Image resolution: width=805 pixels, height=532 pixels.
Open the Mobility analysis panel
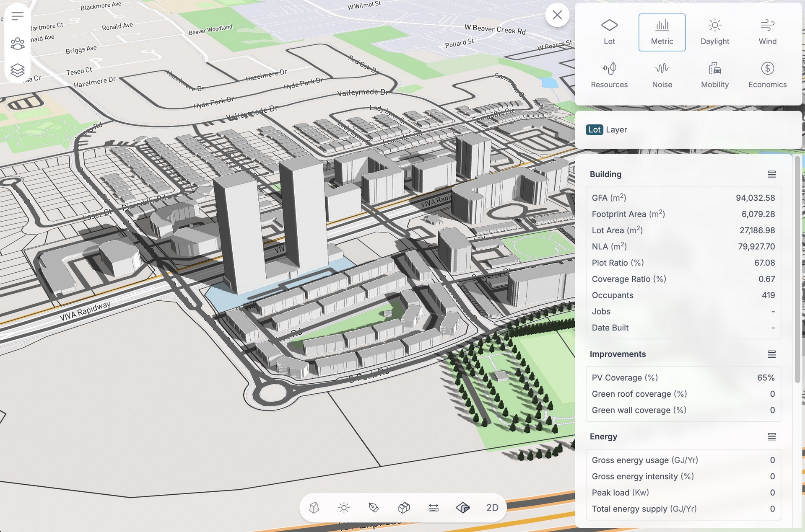pos(714,75)
